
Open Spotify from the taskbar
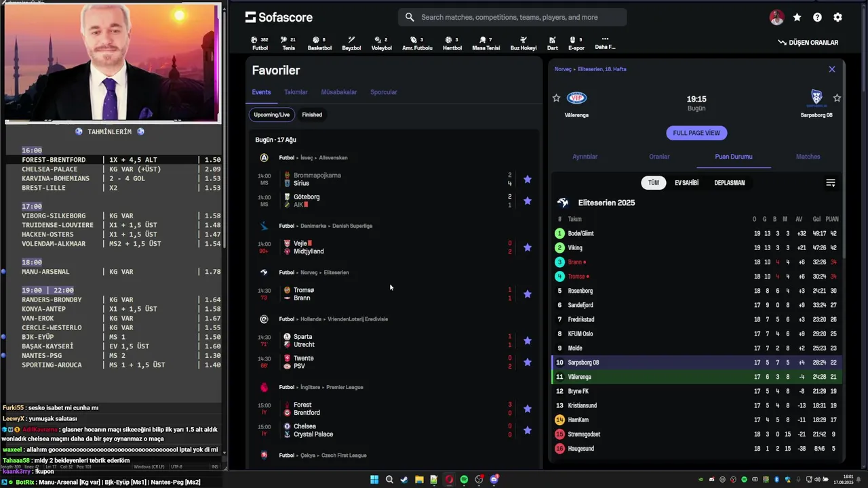pos(464,480)
